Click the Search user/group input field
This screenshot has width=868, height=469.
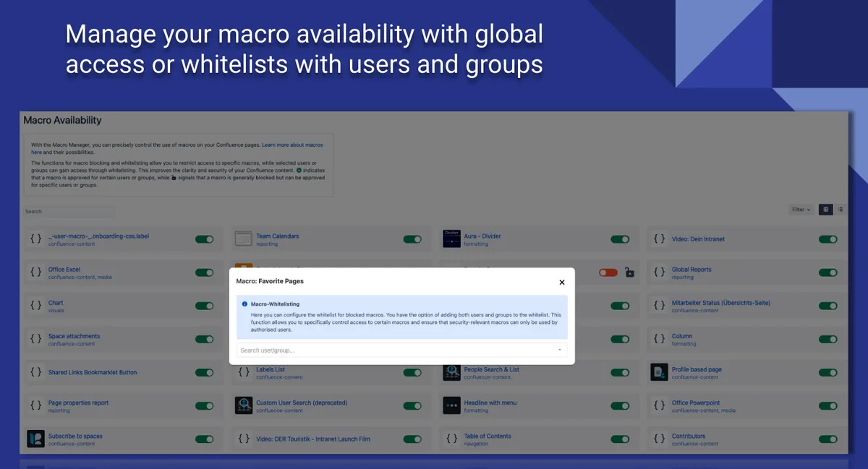tap(402, 350)
